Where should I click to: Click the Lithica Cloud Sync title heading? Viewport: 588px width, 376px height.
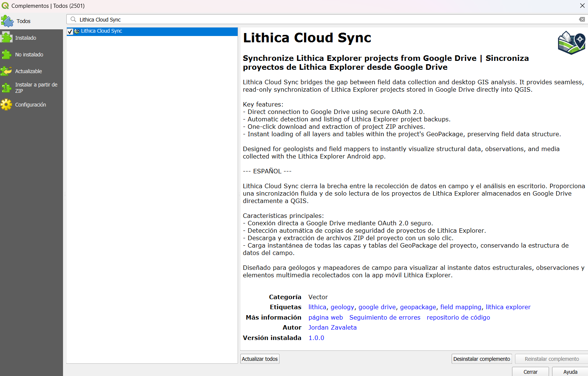coord(307,38)
